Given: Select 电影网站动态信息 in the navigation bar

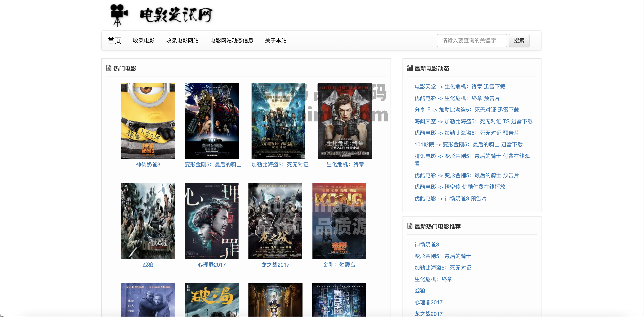Looking at the screenshot, I should tap(232, 40).
